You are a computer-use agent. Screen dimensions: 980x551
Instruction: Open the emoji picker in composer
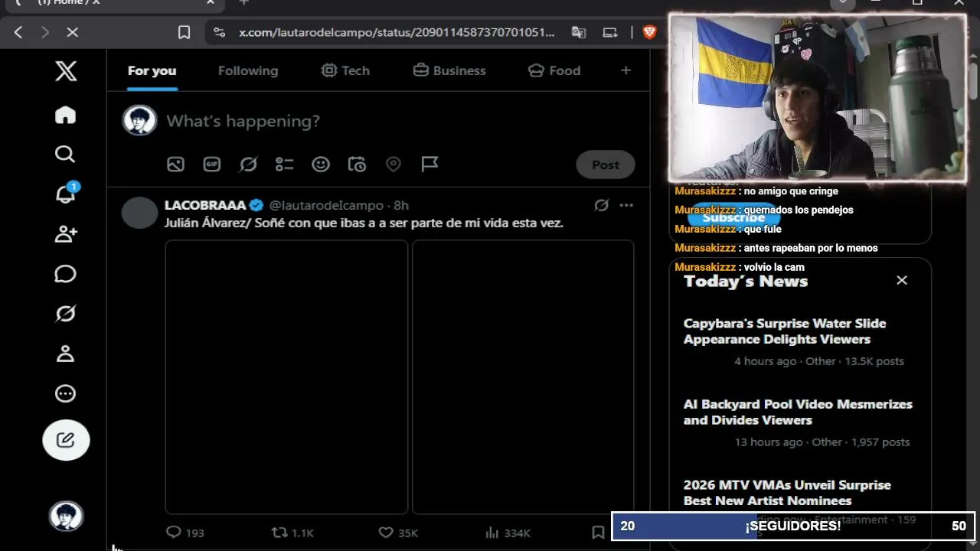click(321, 164)
